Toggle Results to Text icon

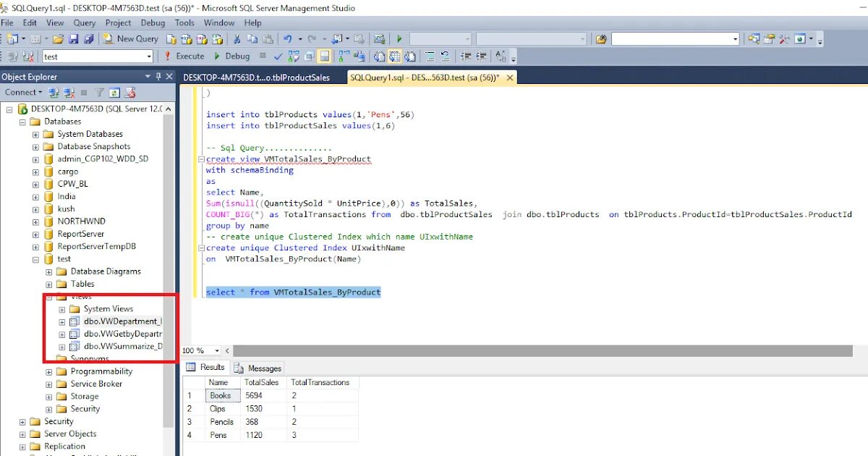click(379, 56)
